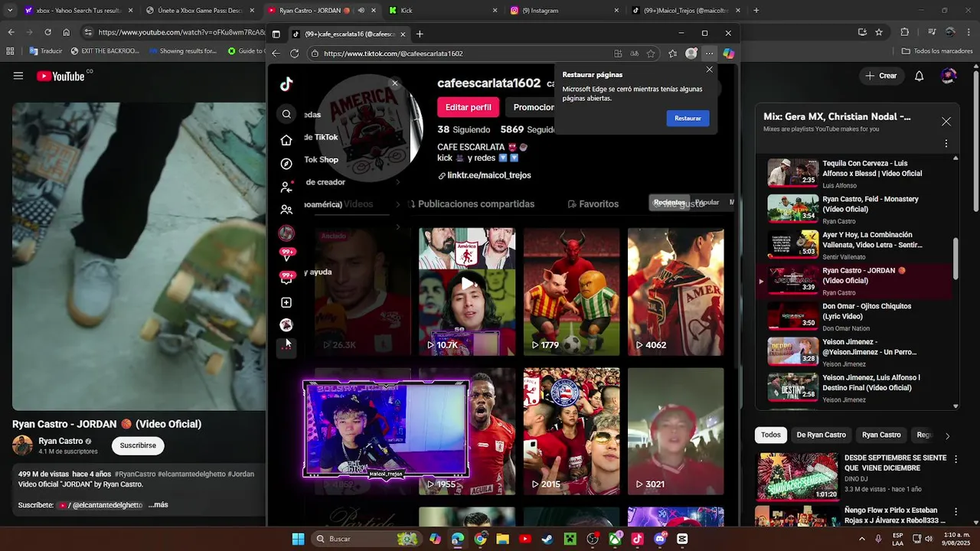Viewport: 980px width, 551px height.
Task: Expand description with ...más
Action: (158, 505)
